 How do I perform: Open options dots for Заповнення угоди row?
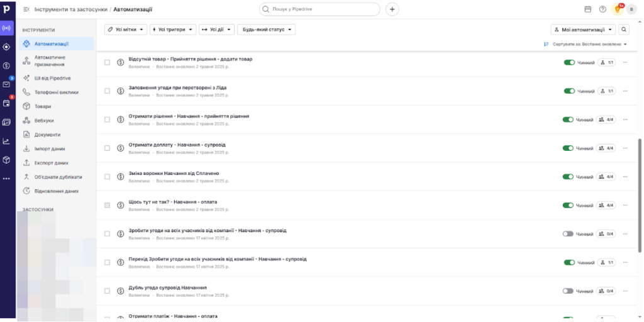click(x=625, y=91)
